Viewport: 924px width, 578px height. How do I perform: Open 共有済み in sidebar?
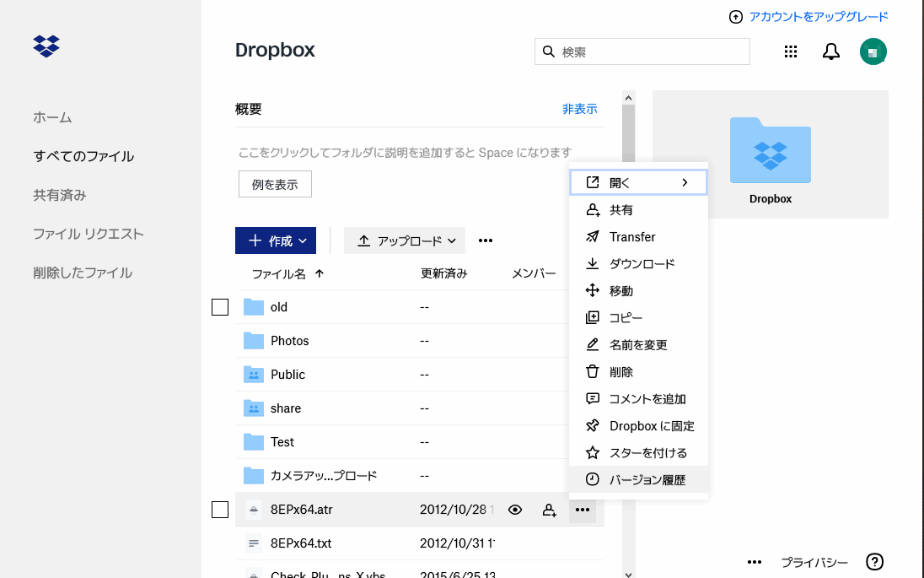point(60,195)
